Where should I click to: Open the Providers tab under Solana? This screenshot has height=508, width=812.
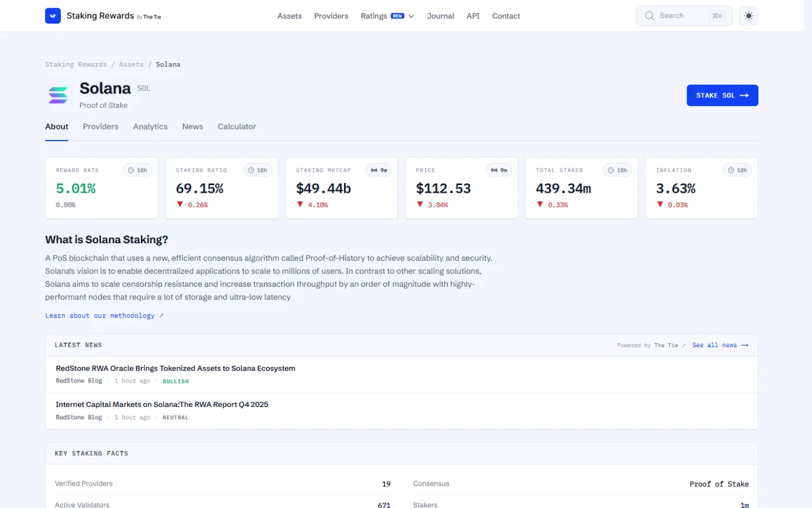point(100,127)
